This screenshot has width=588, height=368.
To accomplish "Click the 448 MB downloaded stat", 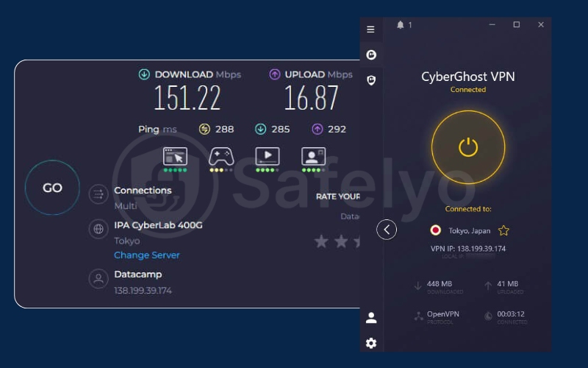I will (440, 284).
